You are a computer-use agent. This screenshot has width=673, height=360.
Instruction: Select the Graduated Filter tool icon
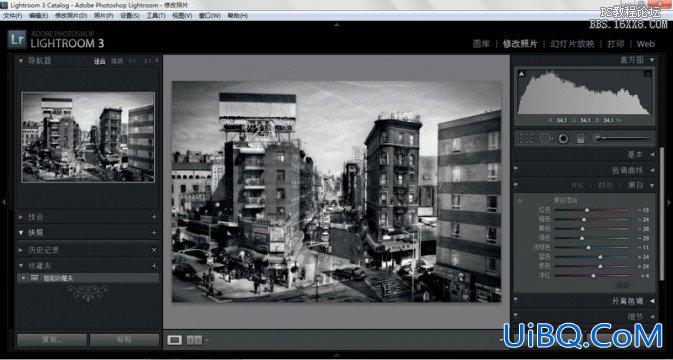point(580,138)
